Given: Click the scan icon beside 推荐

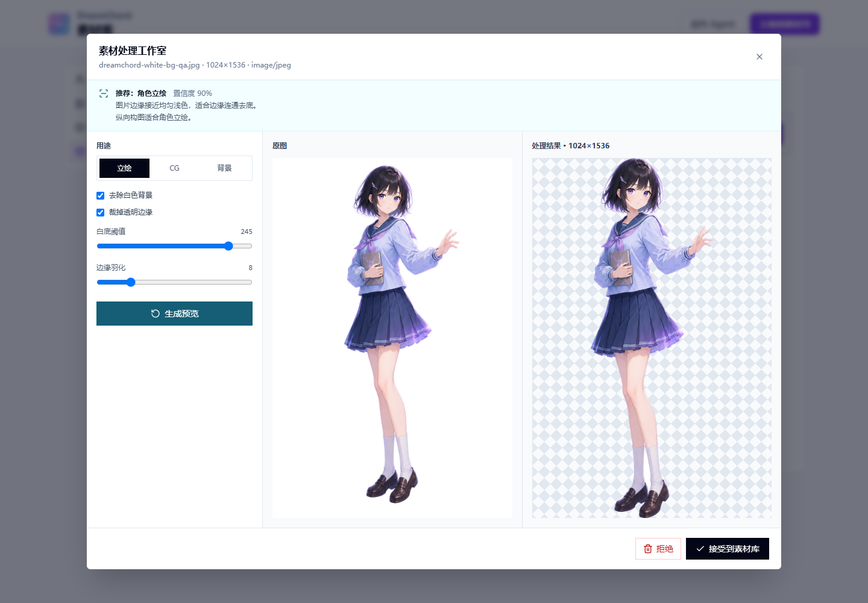Looking at the screenshot, I should click(104, 93).
